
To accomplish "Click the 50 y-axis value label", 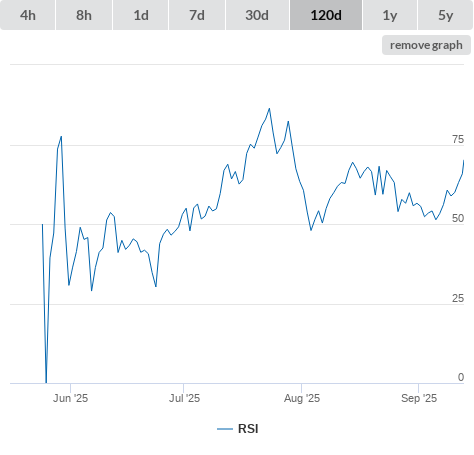I will tap(458, 218).
